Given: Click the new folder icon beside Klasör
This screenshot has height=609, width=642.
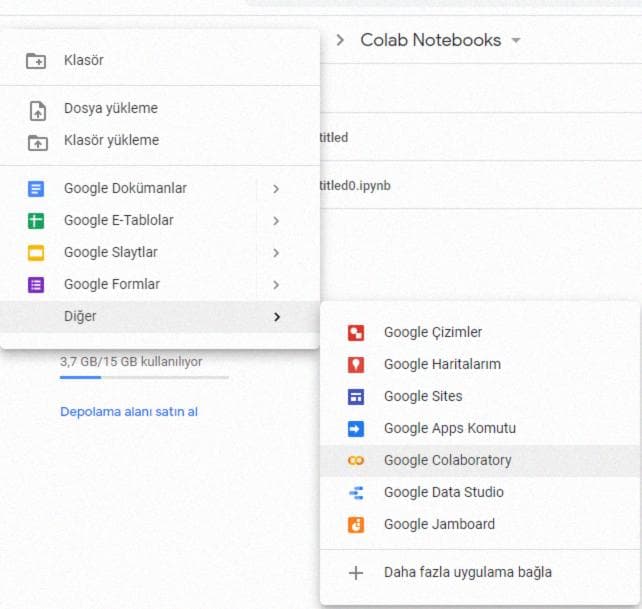Looking at the screenshot, I should tap(36, 61).
